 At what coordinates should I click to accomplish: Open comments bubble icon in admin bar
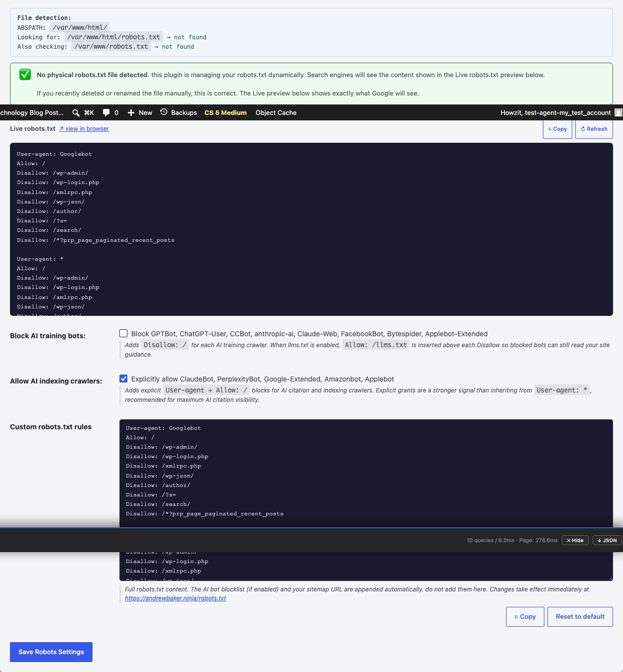pyautogui.click(x=106, y=113)
